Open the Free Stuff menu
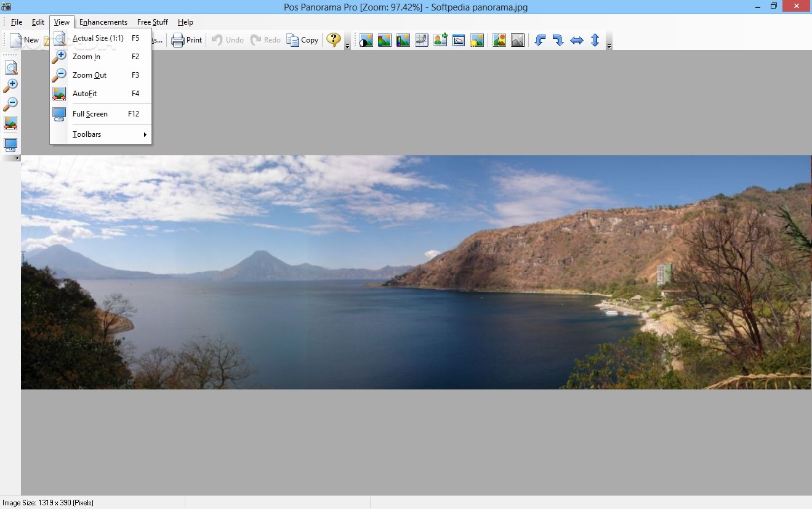 [x=153, y=22]
